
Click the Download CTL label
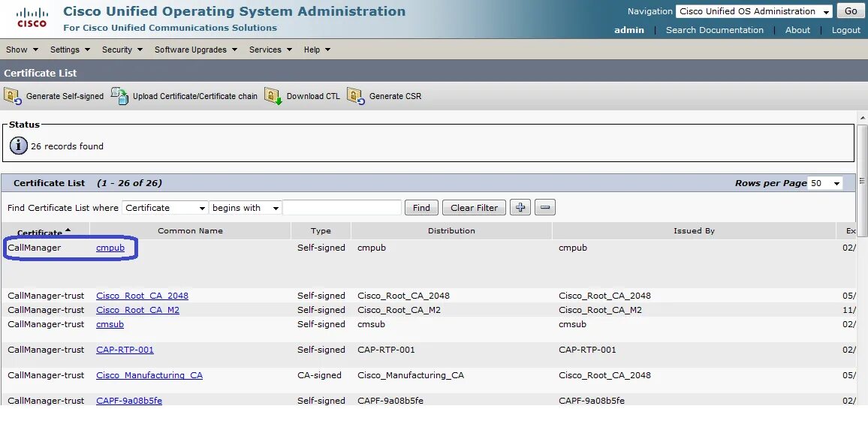(313, 96)
